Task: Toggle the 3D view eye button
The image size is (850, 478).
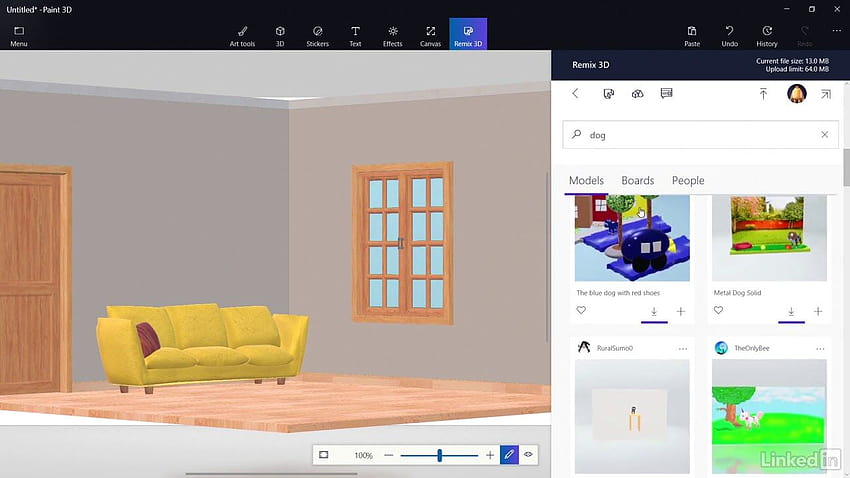Action: point(529,455)
